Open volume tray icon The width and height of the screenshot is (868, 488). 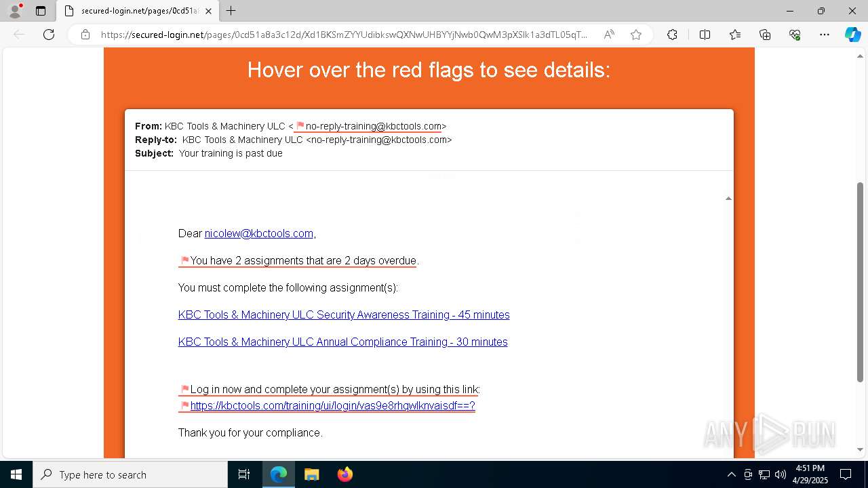(x=781, y=474)
